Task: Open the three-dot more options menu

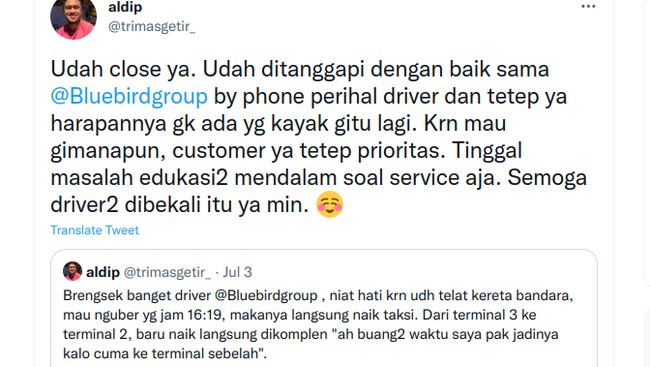Action: click(588, 6)
